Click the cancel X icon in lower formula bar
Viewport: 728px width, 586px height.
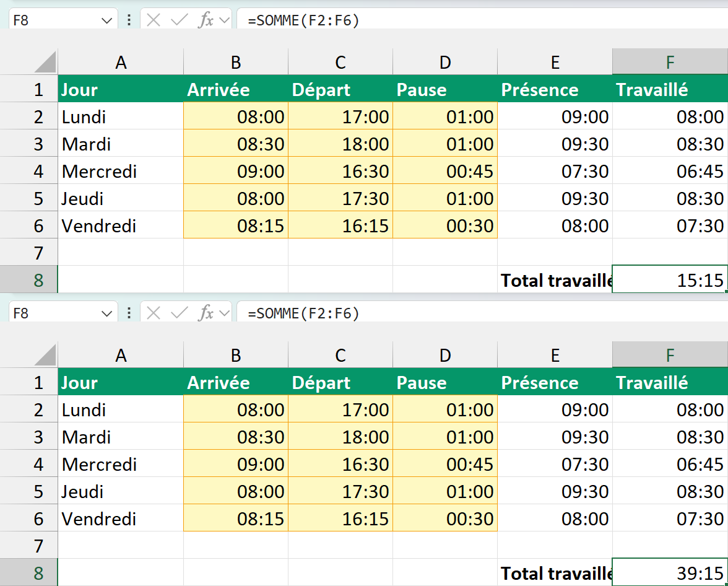[154, 313]
